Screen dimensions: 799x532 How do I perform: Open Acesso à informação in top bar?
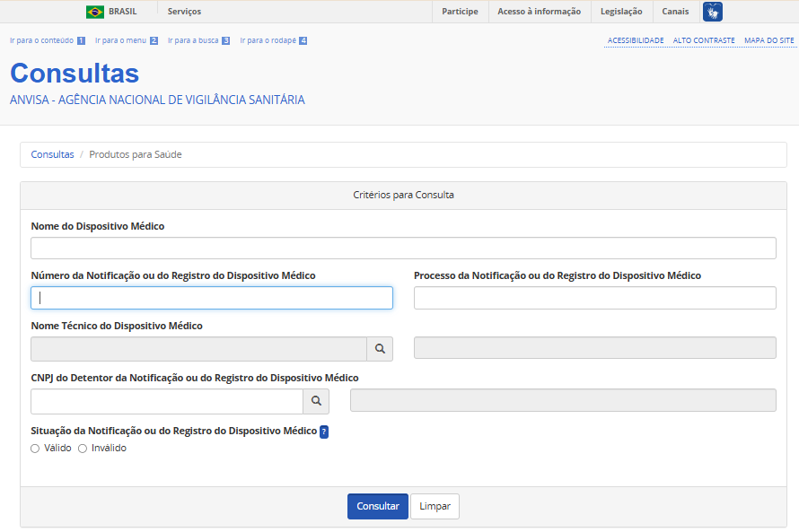(x=540, y=12)
